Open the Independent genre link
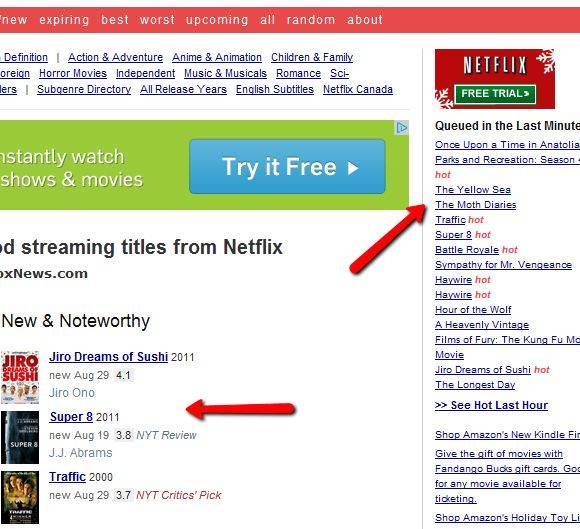Image resolution: width=580 pixels, height=529 pixels. coord(145,73)
